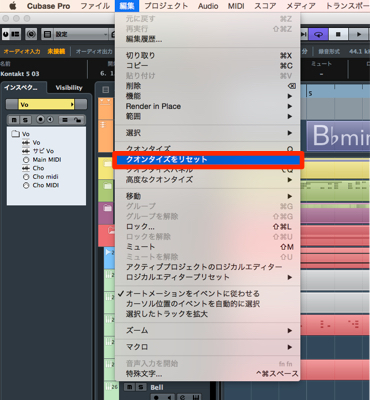Click folder icon on yellow track

coord(107,164)
